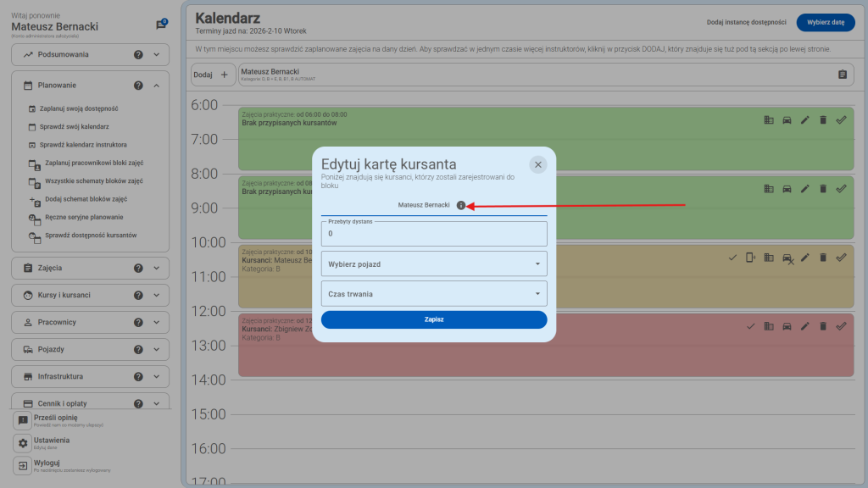Click the checkmark on the 12:00 red block
868x488 pixels.
[750, 325]
